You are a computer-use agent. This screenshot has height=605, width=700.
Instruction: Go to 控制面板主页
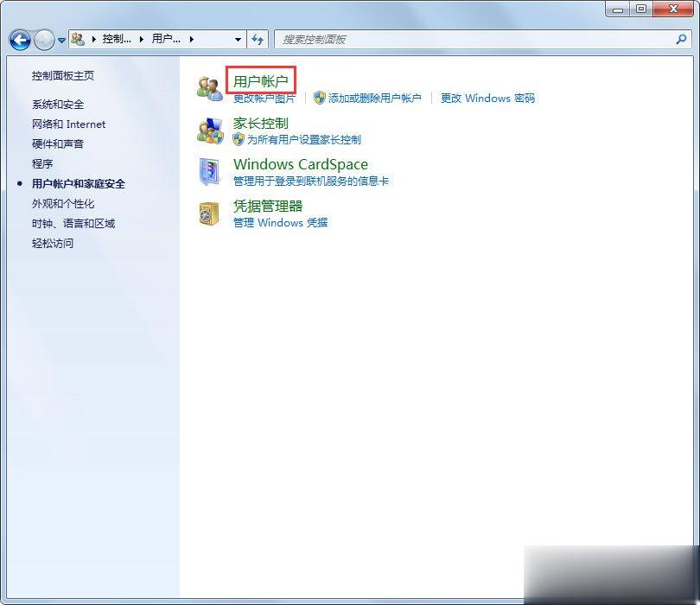click(x=63, y=76)
